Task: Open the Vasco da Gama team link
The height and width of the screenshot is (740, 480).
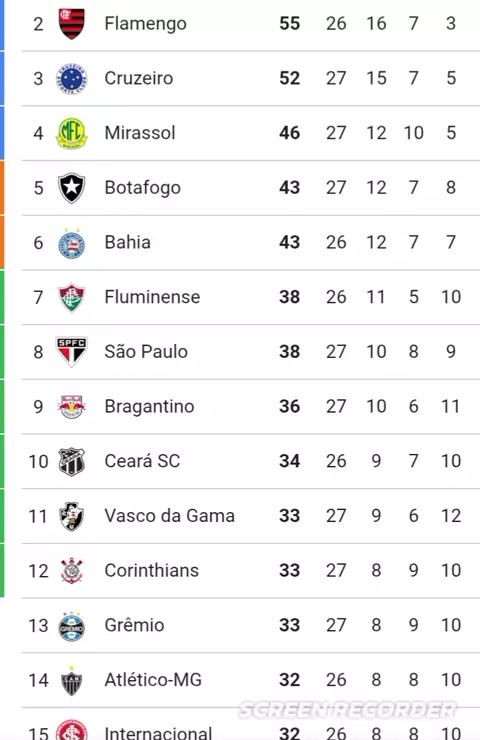Action: point(169,516)
